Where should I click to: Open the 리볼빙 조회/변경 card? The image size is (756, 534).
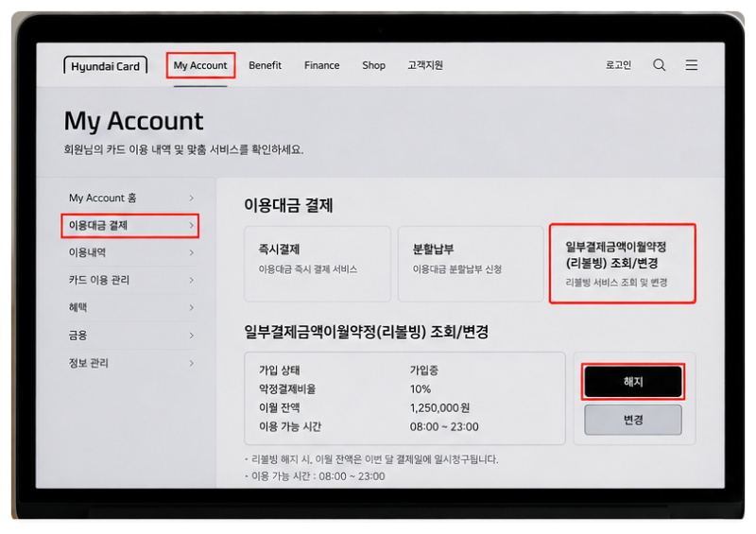(623, 264)
